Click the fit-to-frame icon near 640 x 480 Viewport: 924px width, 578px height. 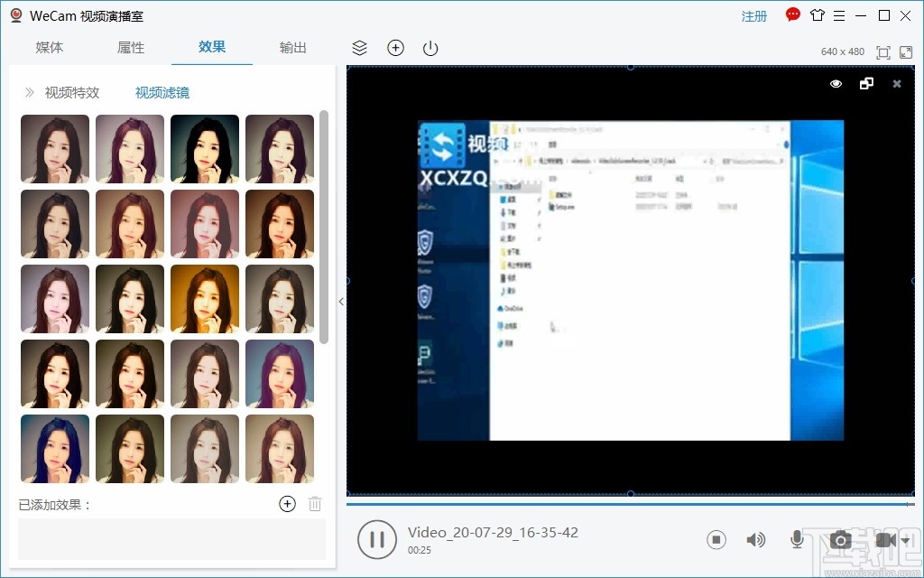point(883,52)
